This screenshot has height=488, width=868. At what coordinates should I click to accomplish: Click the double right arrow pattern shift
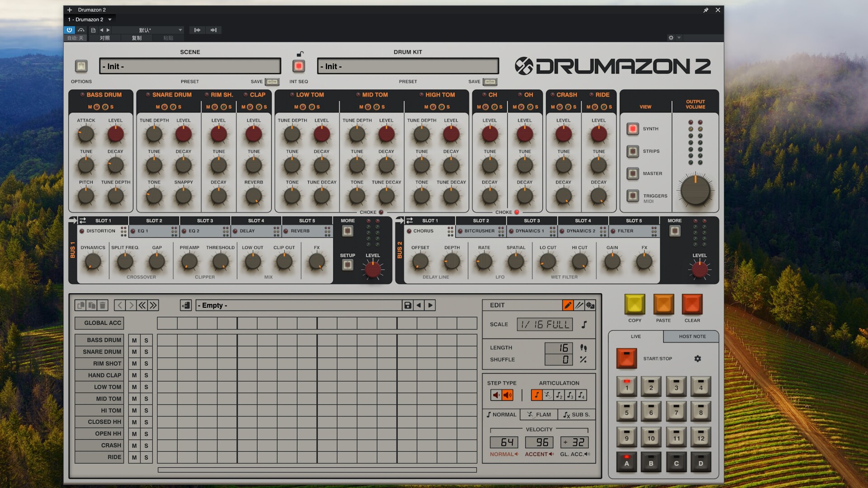pos(153,305)
